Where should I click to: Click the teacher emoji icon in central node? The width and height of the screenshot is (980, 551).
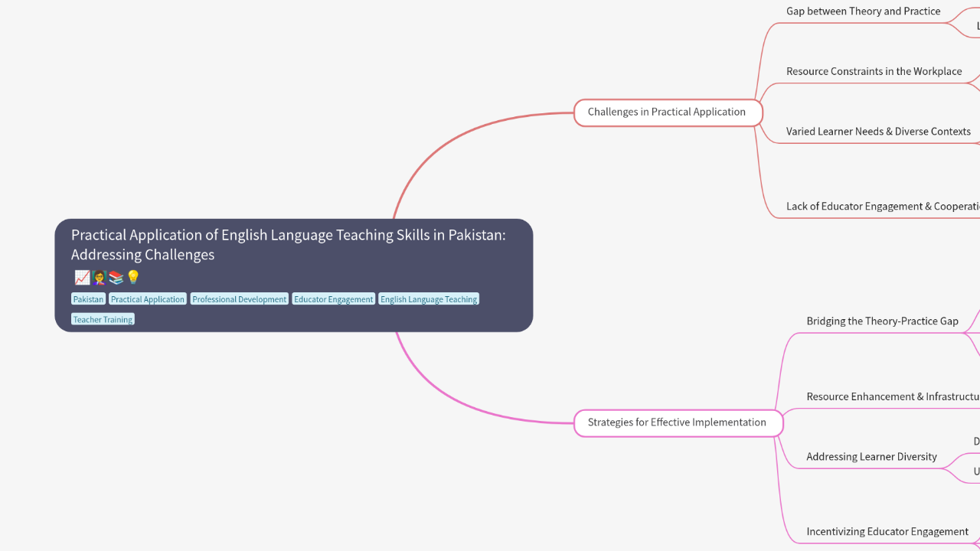pyautogui.click(x=99, y=278)
